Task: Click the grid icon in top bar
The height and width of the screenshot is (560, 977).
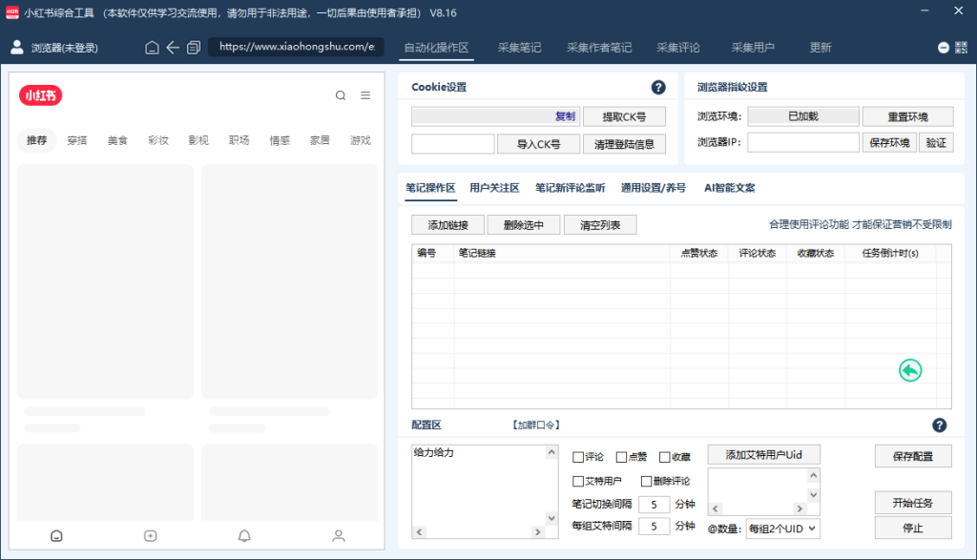Action: (961, 48)
